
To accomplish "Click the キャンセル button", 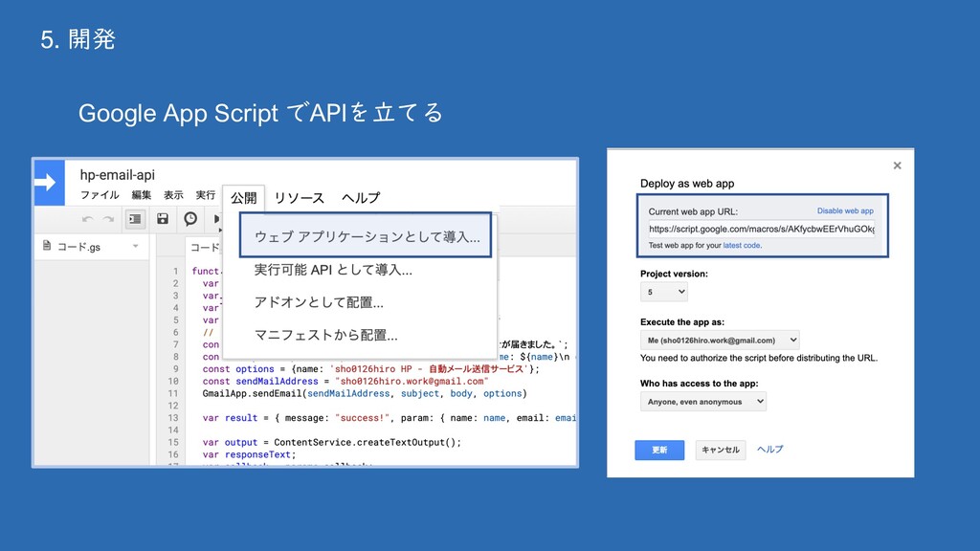I will [x=720, y=450].
